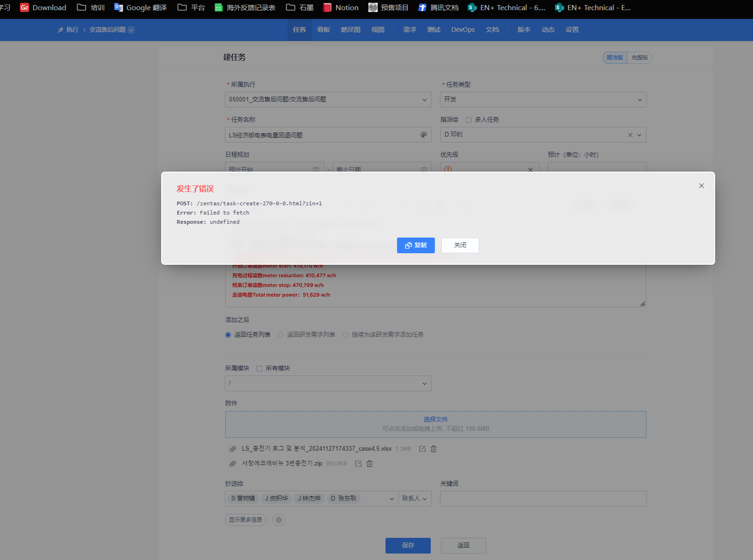This screenshot has width=753, height=560.
Task: Switch to the 需求 tab
Action: (x=410, y=30)
